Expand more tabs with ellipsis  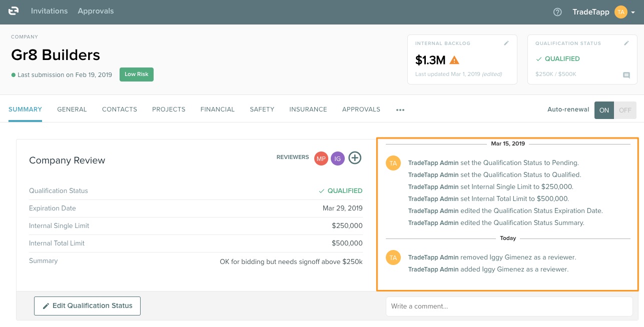[400, 110]
